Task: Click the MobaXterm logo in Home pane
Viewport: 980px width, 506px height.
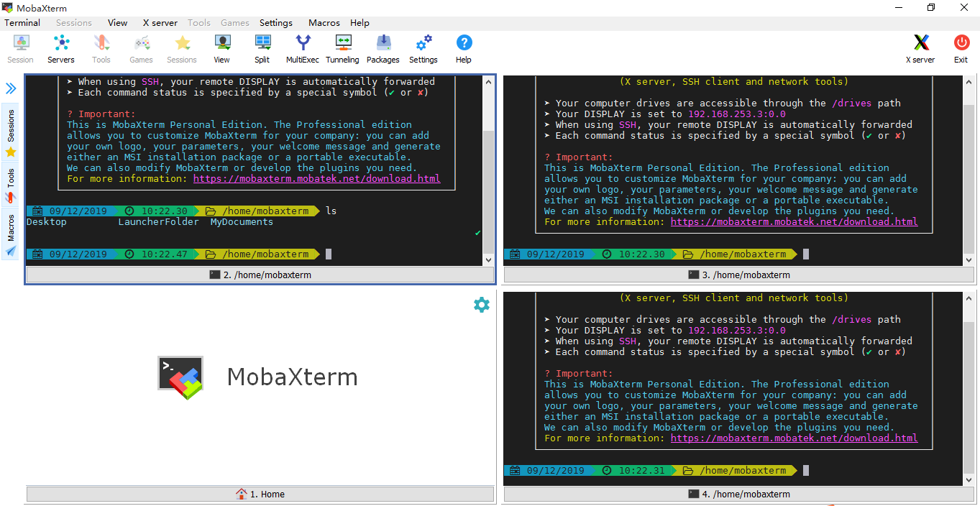Action: click(x=180, y=377)
